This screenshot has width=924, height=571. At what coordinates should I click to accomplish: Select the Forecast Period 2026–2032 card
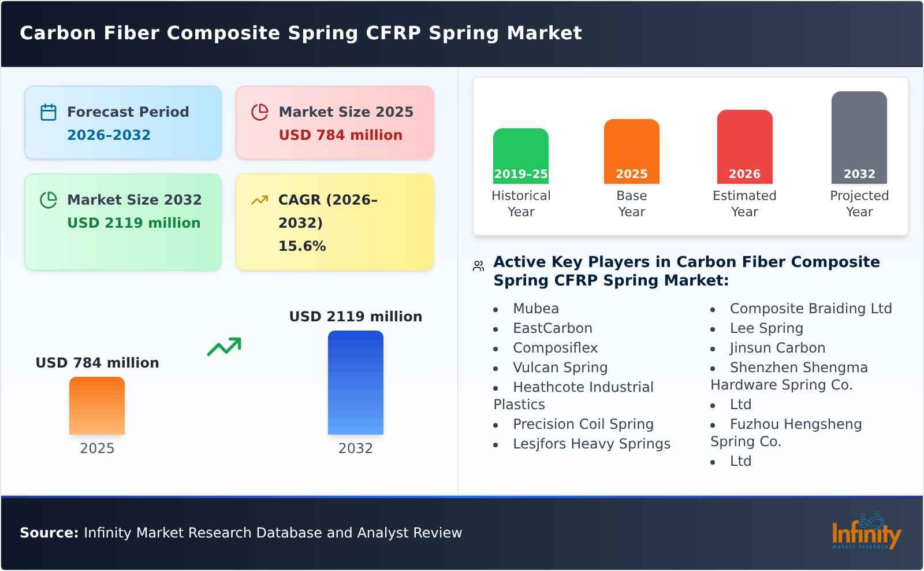(123, 123)
